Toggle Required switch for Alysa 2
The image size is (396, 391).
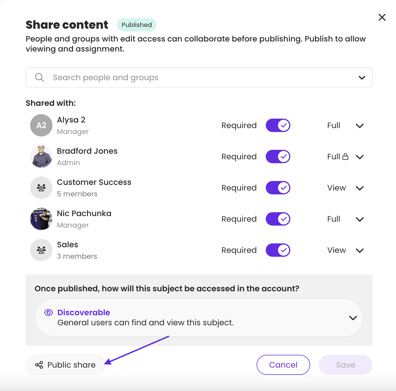tap(278, 125)
